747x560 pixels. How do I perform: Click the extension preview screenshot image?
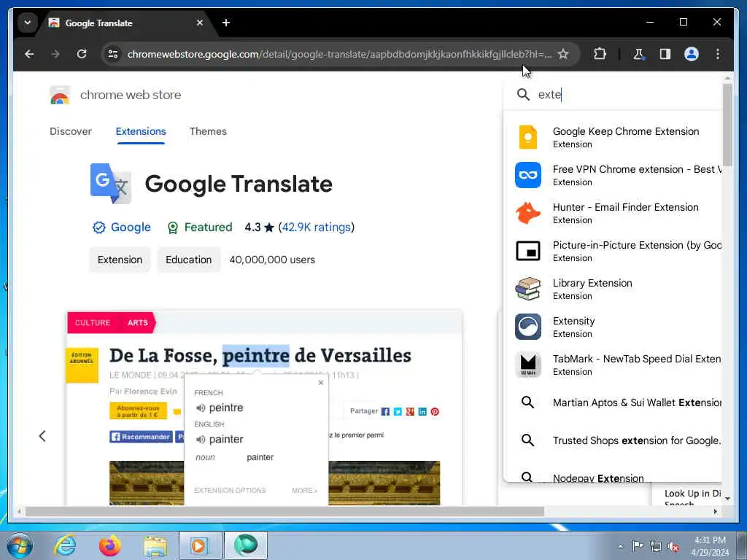[264, 408]
